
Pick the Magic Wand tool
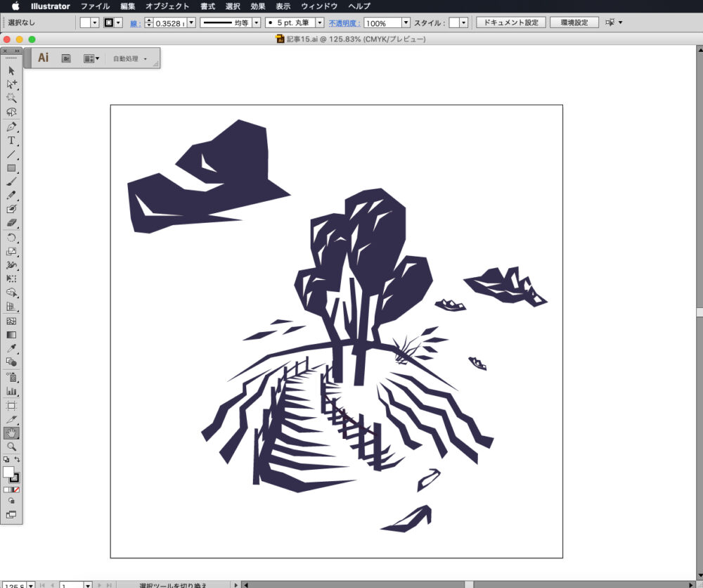click(11, 98)
